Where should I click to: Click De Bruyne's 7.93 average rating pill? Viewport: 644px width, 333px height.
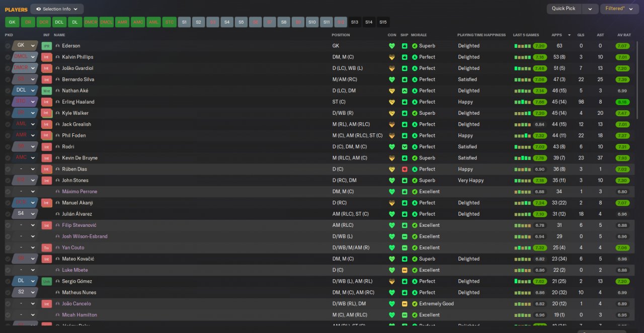click(x=622, y=158)
